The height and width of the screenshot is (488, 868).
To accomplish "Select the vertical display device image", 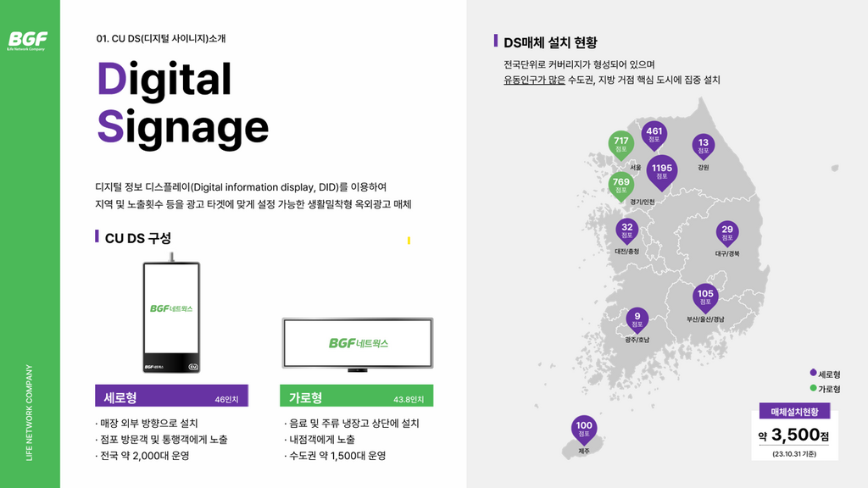I will 171,313.
